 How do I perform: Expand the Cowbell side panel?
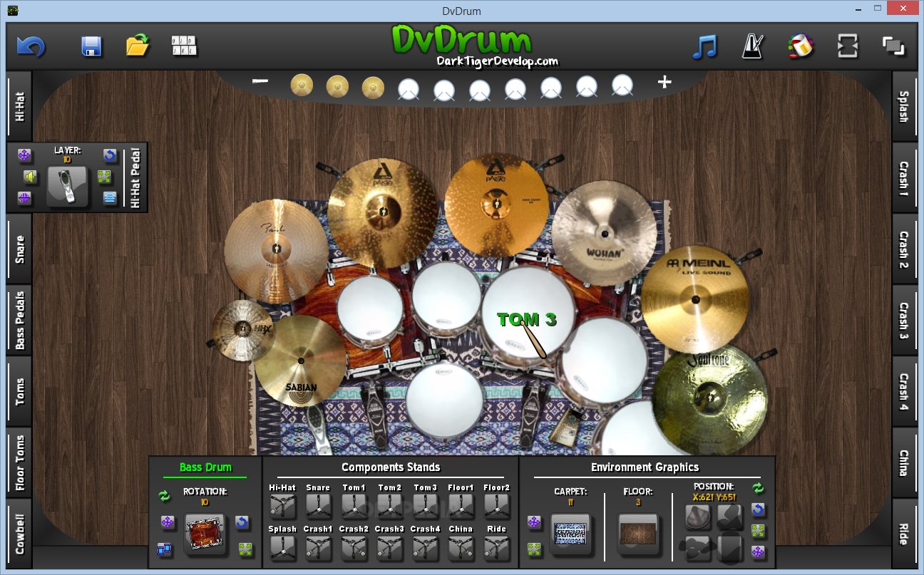point(19,534)
